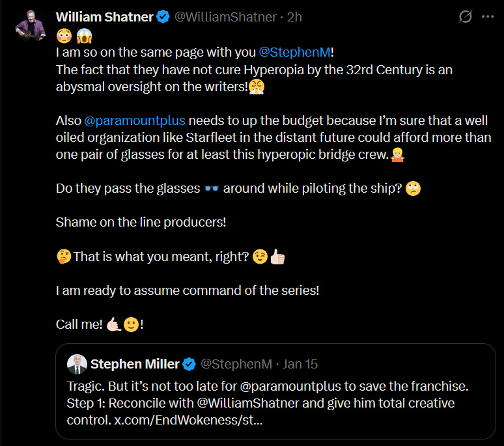Open the 2h timestamp link

click(294, 18)
